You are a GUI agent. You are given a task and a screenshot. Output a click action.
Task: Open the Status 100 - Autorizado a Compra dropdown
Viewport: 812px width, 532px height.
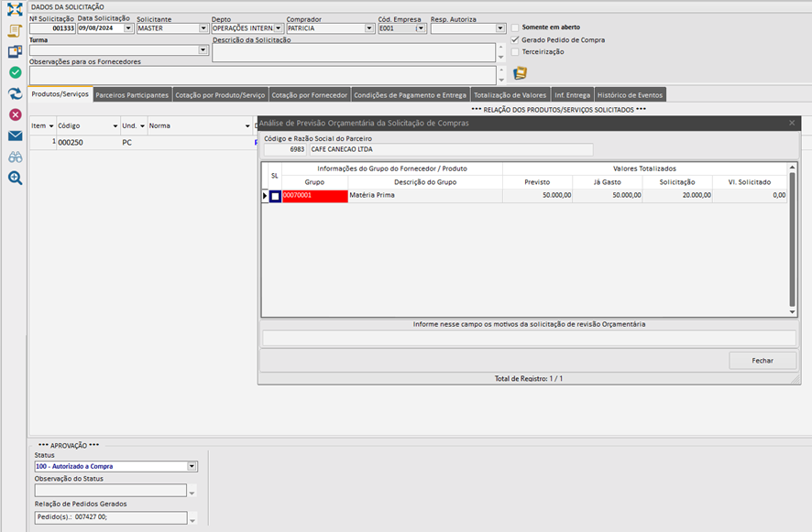192,466
